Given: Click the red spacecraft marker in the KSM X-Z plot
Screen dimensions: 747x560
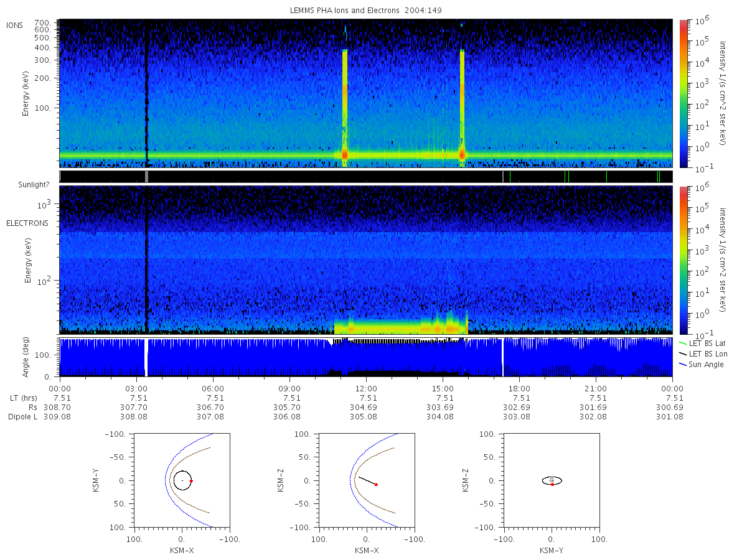Looking at the screenshot, I should 376,484.
